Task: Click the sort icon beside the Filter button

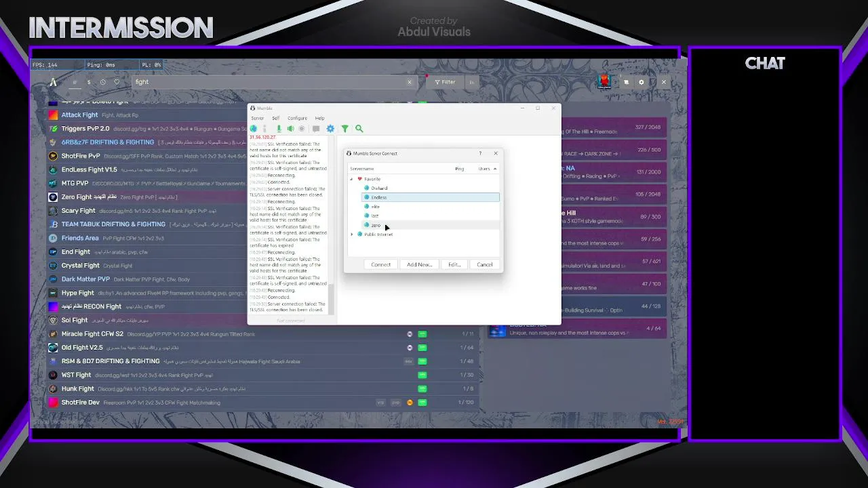Action: [x=471, y=82]
